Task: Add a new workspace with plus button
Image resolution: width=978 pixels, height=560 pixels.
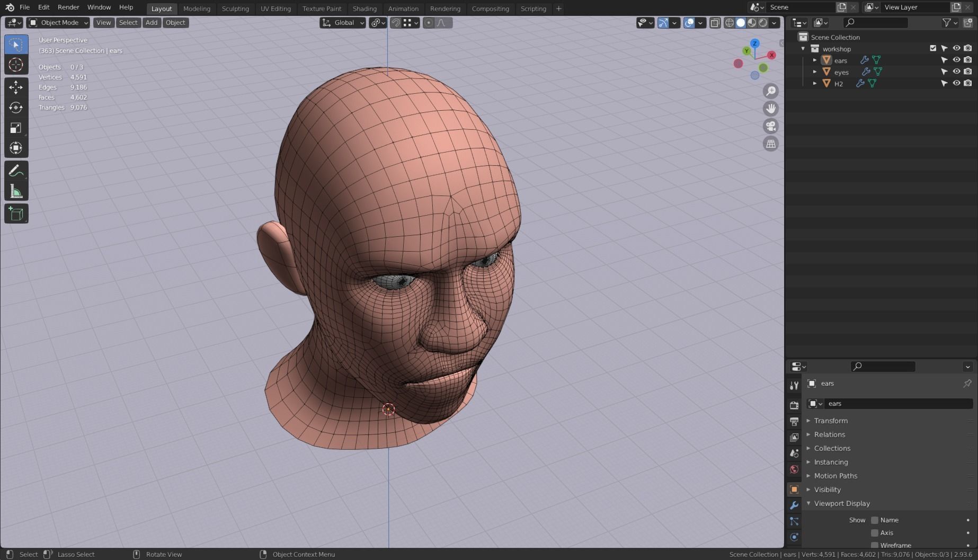Action: pyautogui.click(x=558, y=8)
